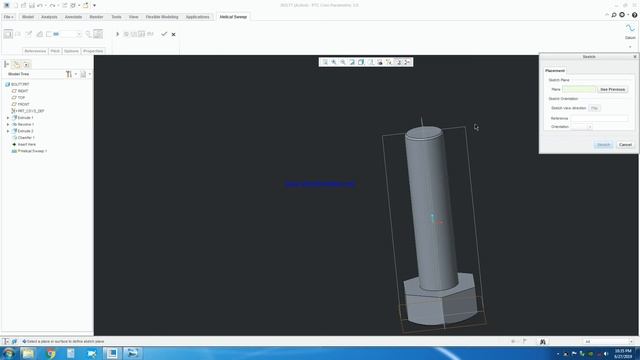Expand the Extrude 2 tree node
Viewport: 640px width, 360px height.
pyautogui.click(x=8, y=131)
